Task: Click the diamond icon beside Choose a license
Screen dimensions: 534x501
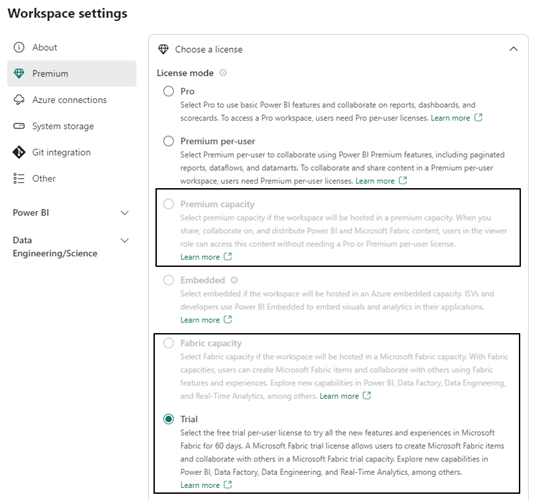Action: 163,49
